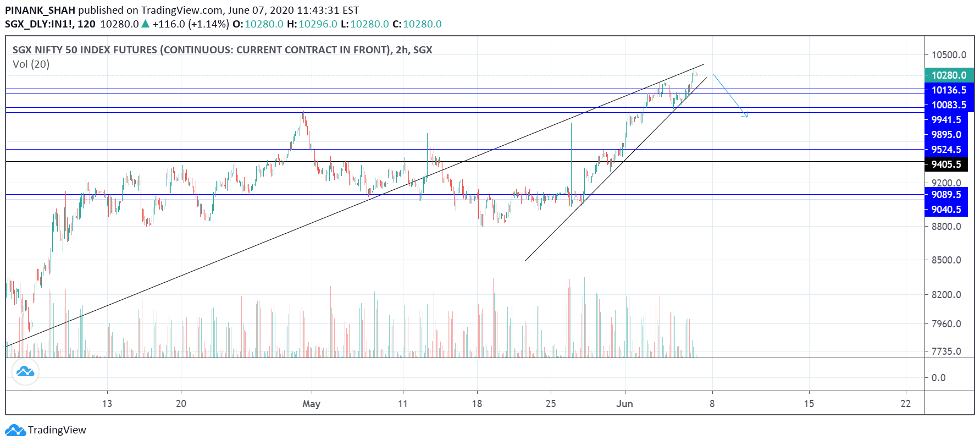Click date 11 on the time axis
This screenshot has width=980, height=445.
pyautogui.click(x=403, y=404)
